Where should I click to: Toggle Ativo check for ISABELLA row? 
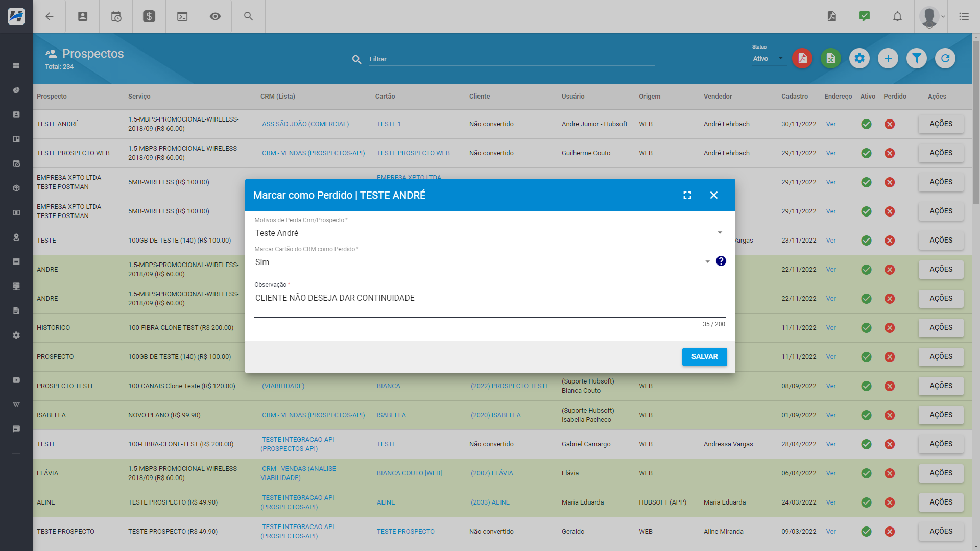(866, 415)
